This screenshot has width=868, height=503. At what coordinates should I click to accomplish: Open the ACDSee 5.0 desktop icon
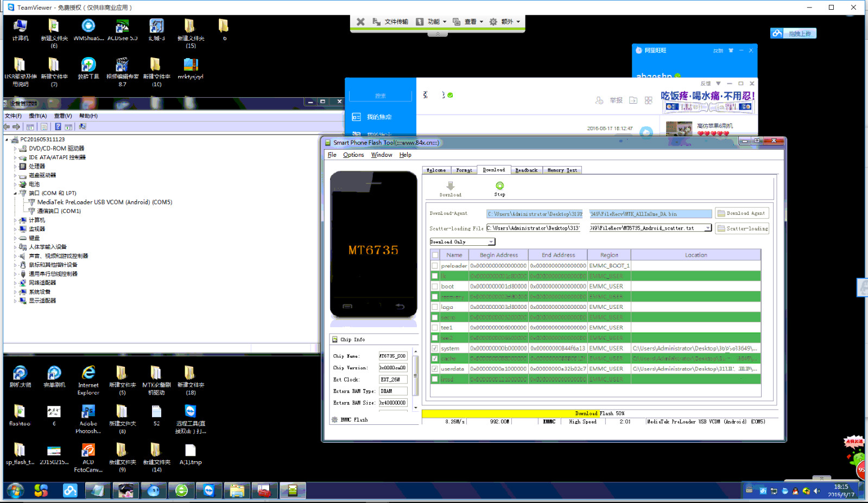122,30
